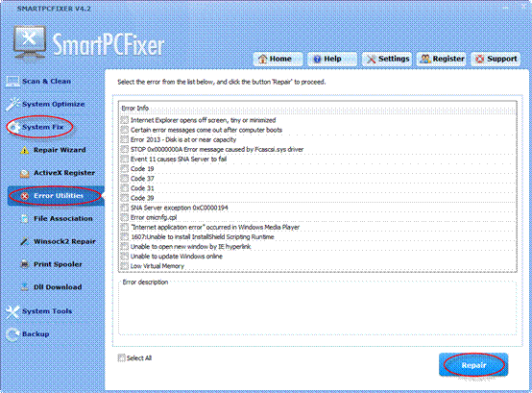Check 'Internet Explorer opens off screen' error
The image size is (532, 393).
tap(125, 120)
